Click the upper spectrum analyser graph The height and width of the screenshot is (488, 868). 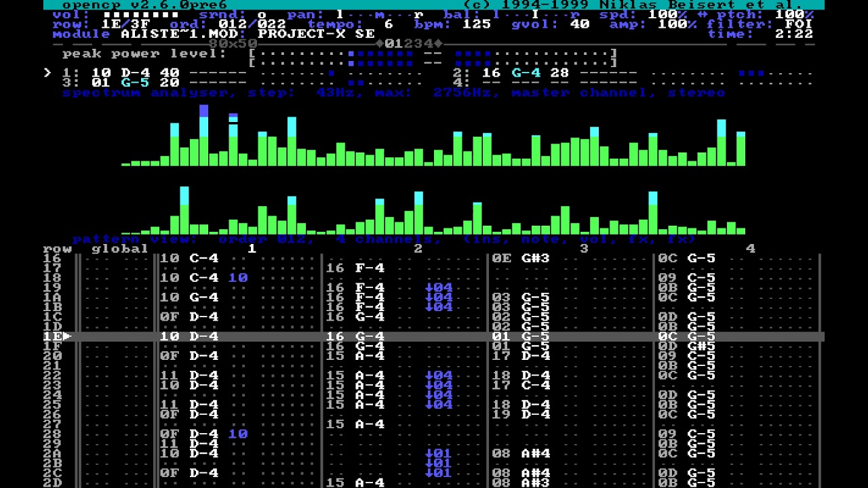[x=434, y=136]
